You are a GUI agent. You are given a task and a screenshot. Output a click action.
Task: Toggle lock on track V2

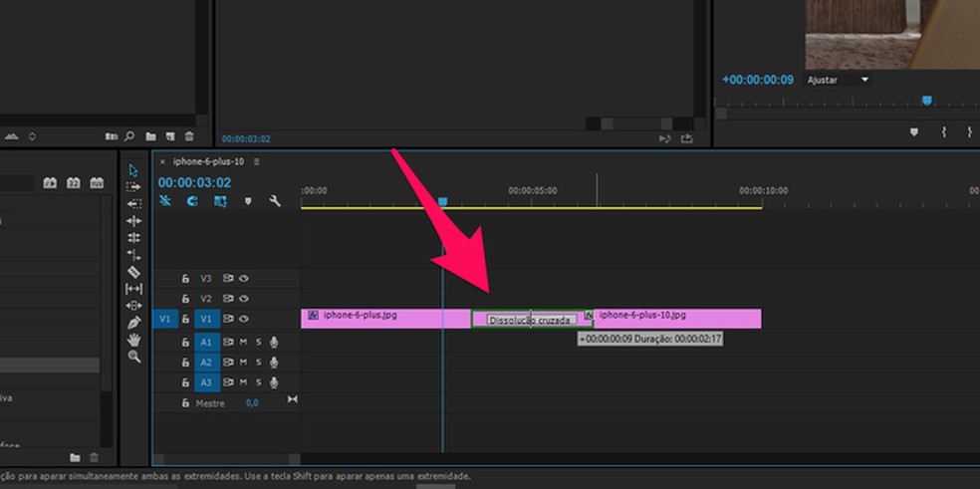[x=185, y=298]
